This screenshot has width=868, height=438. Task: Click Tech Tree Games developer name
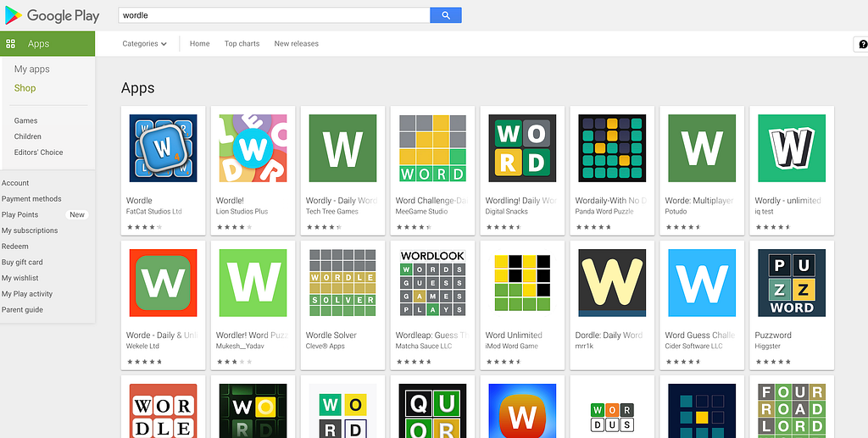pyautogui.click(x=332, y=212)
